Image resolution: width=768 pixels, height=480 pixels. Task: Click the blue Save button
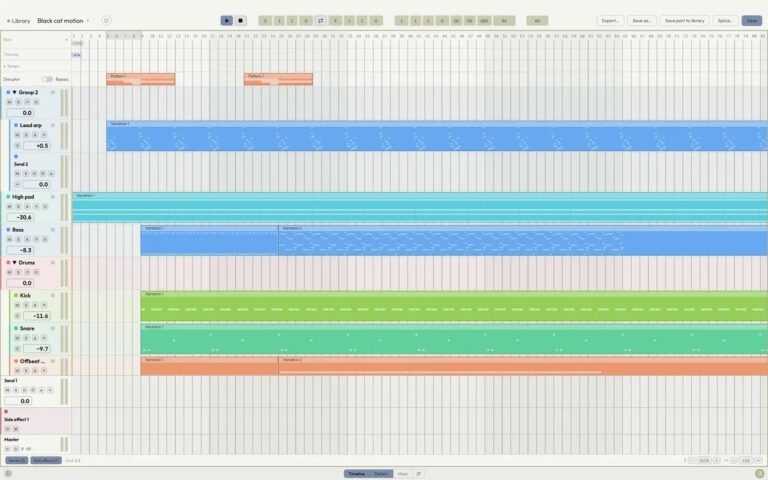(752, 21)
